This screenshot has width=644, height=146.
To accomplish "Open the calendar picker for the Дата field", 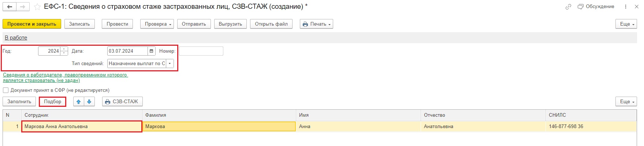I will [x=152, y=51].
